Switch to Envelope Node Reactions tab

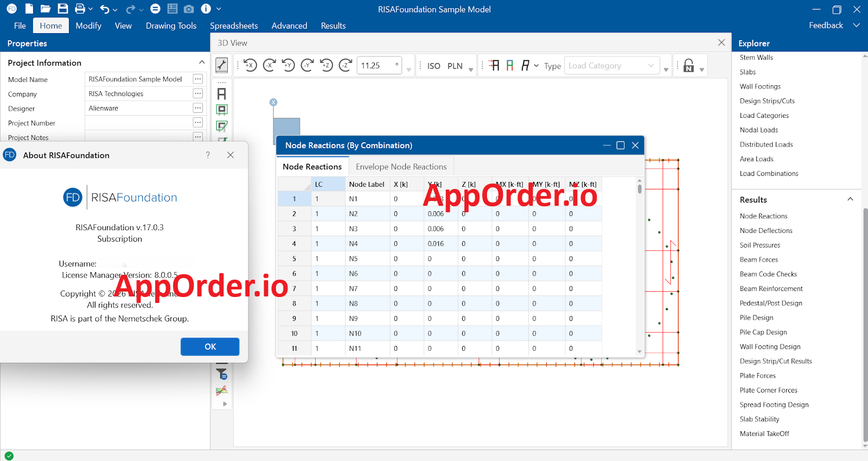(401, 167)
